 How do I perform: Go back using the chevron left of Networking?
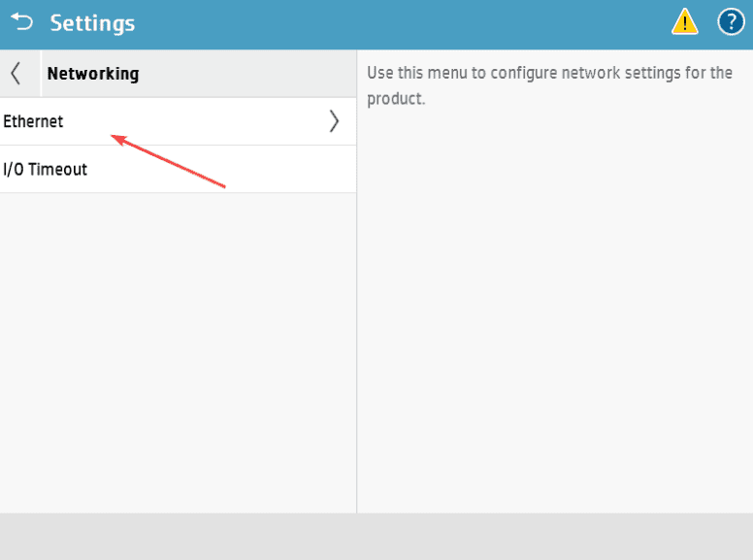tap(16, 74)
